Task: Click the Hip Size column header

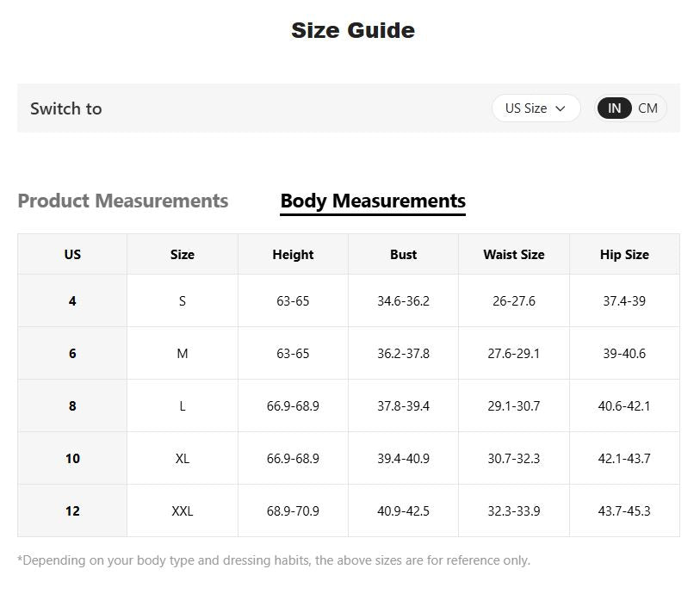Action: 624,255
